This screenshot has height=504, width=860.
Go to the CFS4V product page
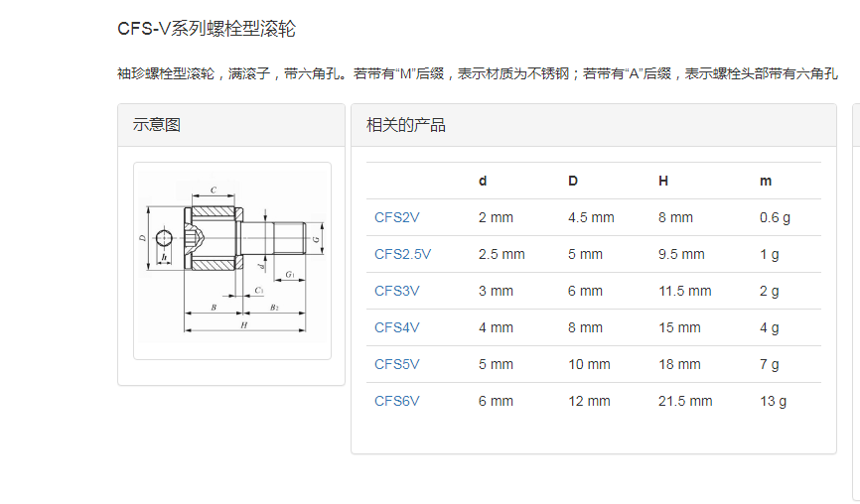396,327
